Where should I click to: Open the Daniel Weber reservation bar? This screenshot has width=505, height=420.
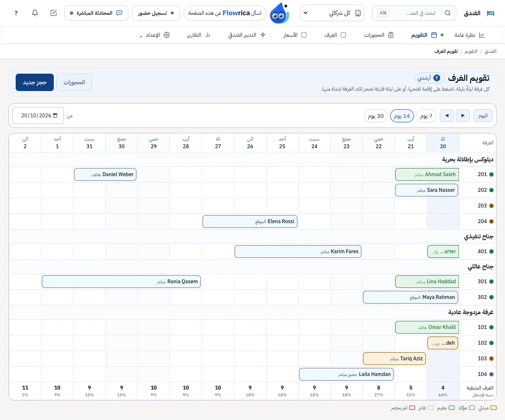coord(105,174)
